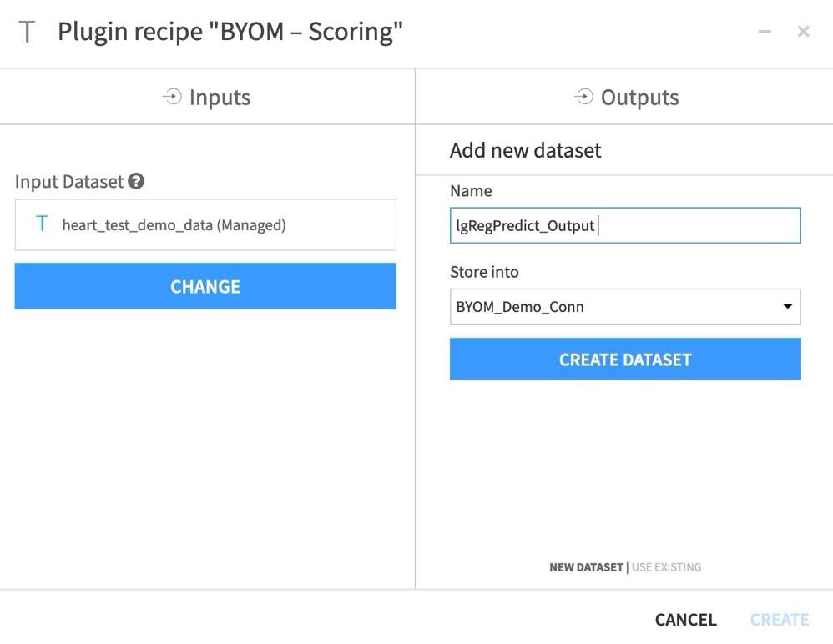This screenshot has height=644, width=833.
Task: Cancel the recipe creation
Action: 685,620
